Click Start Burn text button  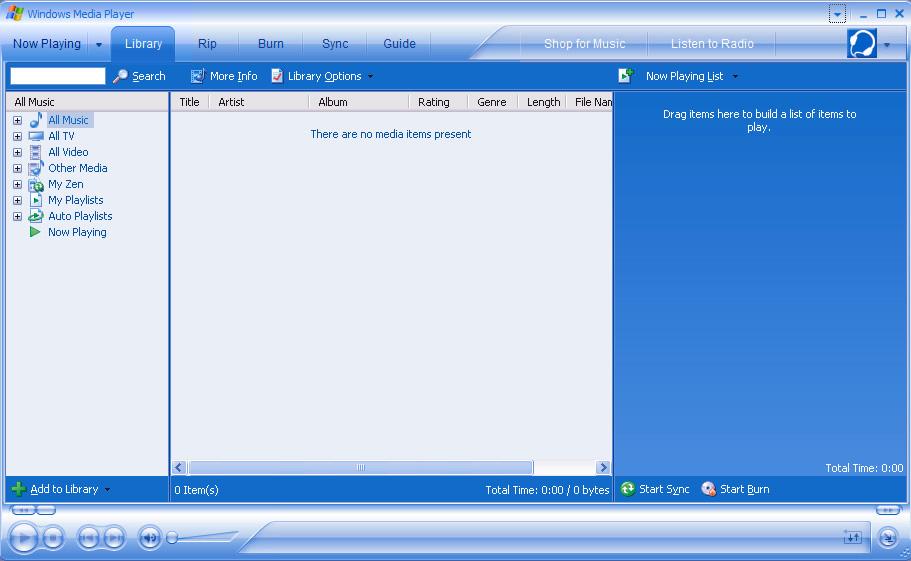click(x=745, y=489)
